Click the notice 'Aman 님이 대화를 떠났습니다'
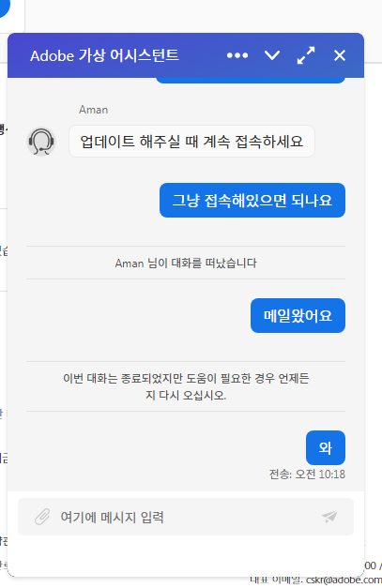Viewport: 382px width, 588px height. click(x=186, y=263)
